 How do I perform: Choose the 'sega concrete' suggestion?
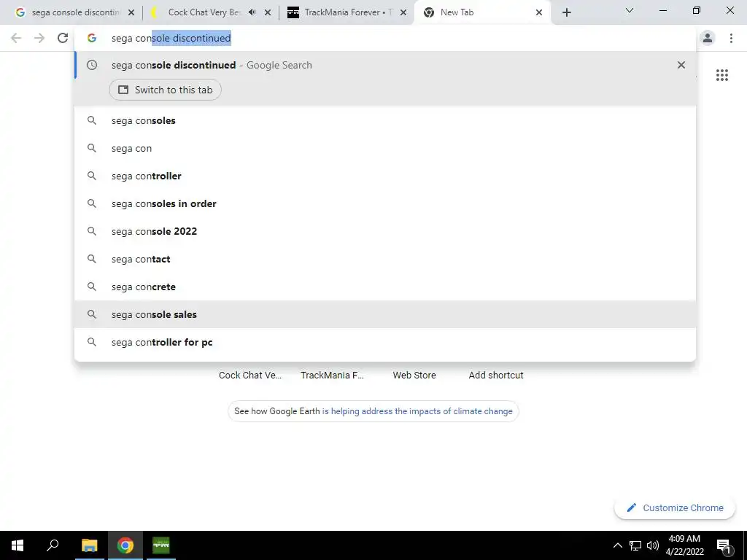tap(385, 287)
